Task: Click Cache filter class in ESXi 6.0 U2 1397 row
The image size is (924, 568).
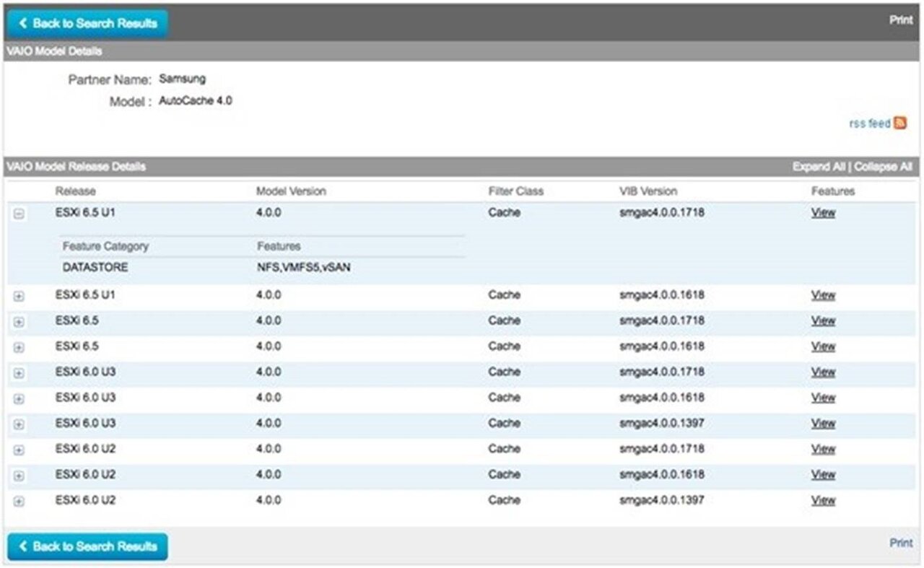Action: click(504, 500)
